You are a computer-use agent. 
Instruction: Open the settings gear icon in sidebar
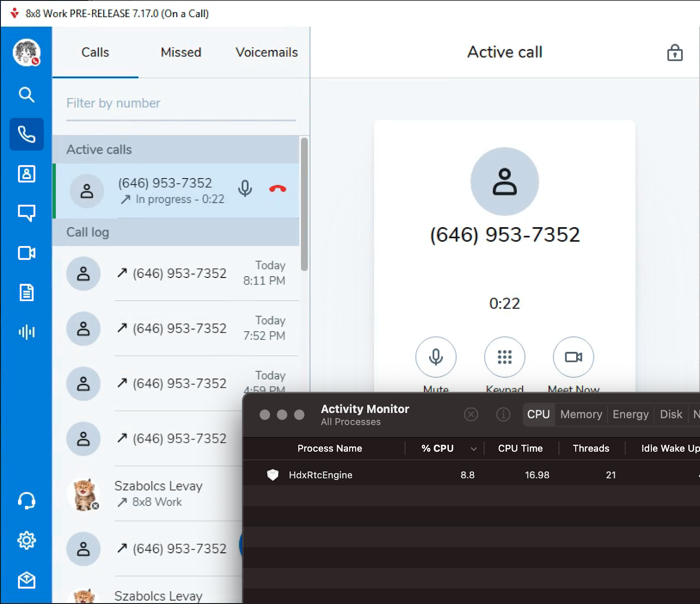coord(26,541)
